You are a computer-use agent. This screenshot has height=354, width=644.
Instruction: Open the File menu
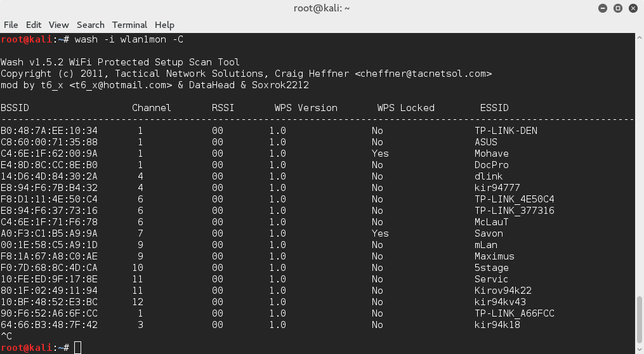point(11,25)
